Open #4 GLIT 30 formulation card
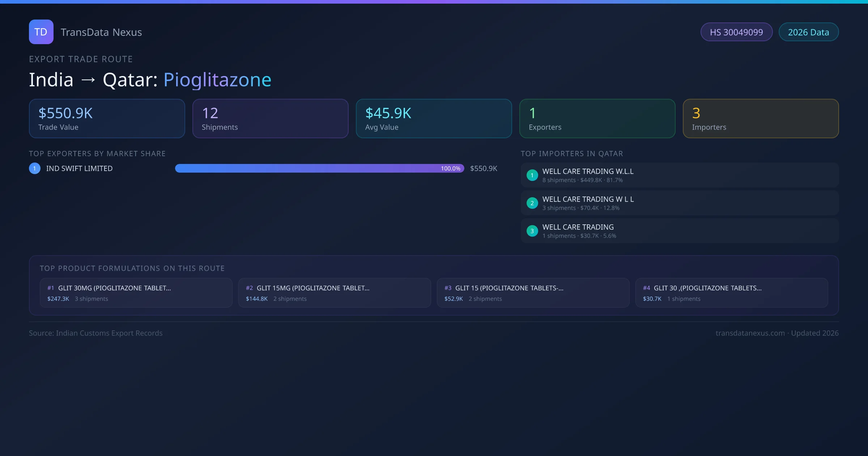 (731, 293)
